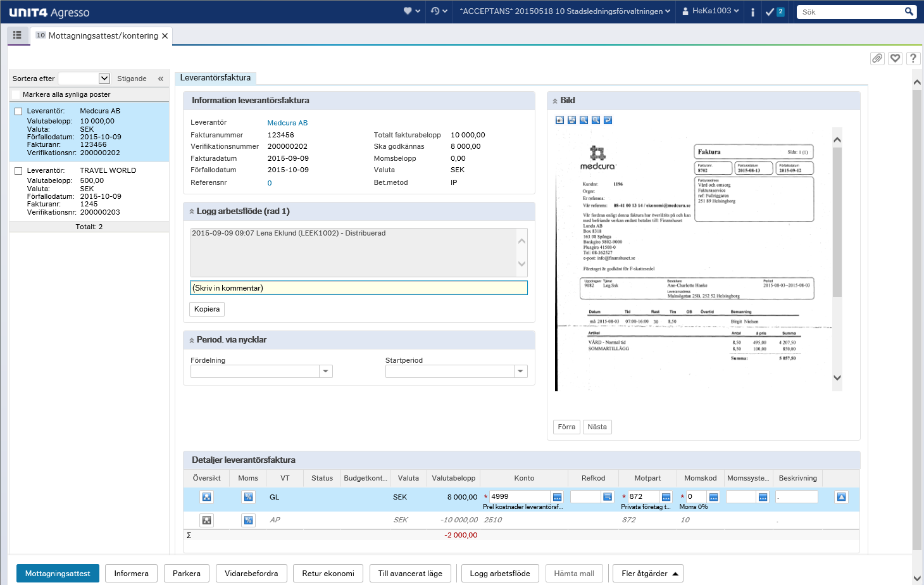Click the Nästa image button
Screen dimensions: 924x585
coord(597,427)
